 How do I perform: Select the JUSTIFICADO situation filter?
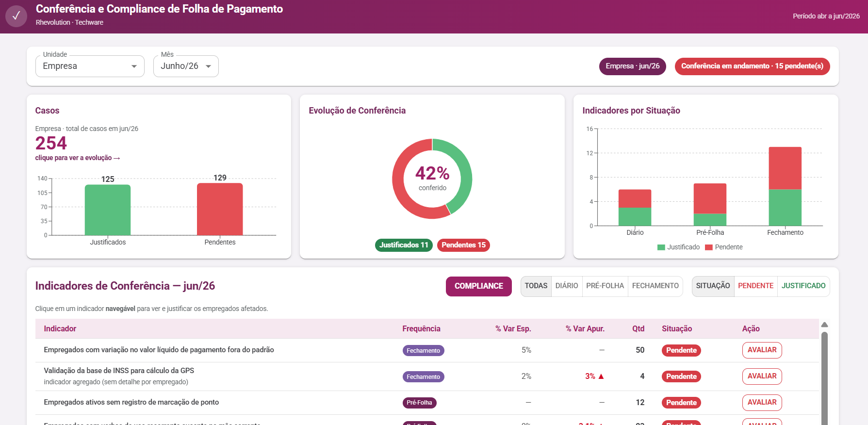[803, 286]
